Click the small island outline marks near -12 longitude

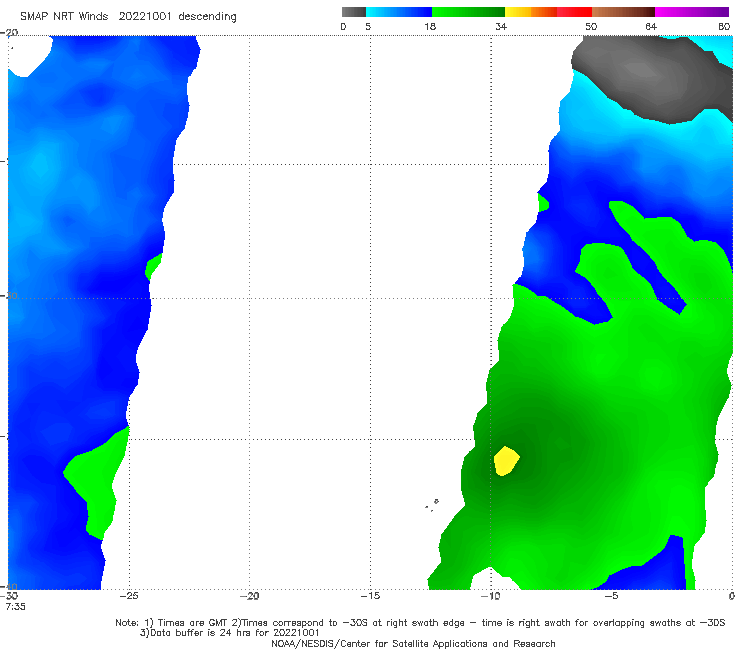[432, 505]
